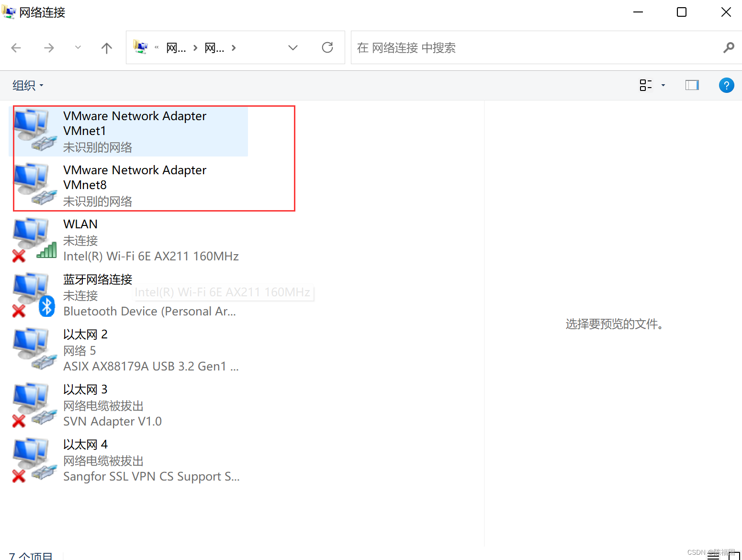This screenshot has height=560, width=742.
Task: Click first 网... breadcrumb segment
Action: coord(176,47)
